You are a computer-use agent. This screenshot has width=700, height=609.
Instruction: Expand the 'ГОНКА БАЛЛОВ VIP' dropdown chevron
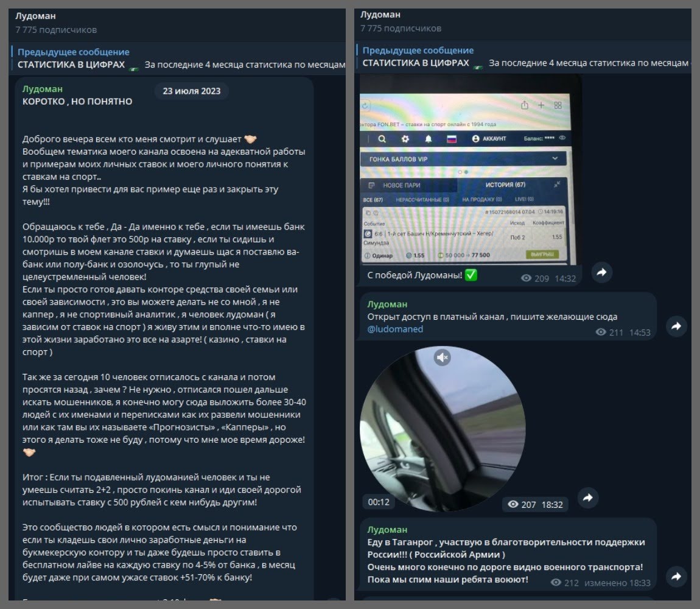coord(555,158)
